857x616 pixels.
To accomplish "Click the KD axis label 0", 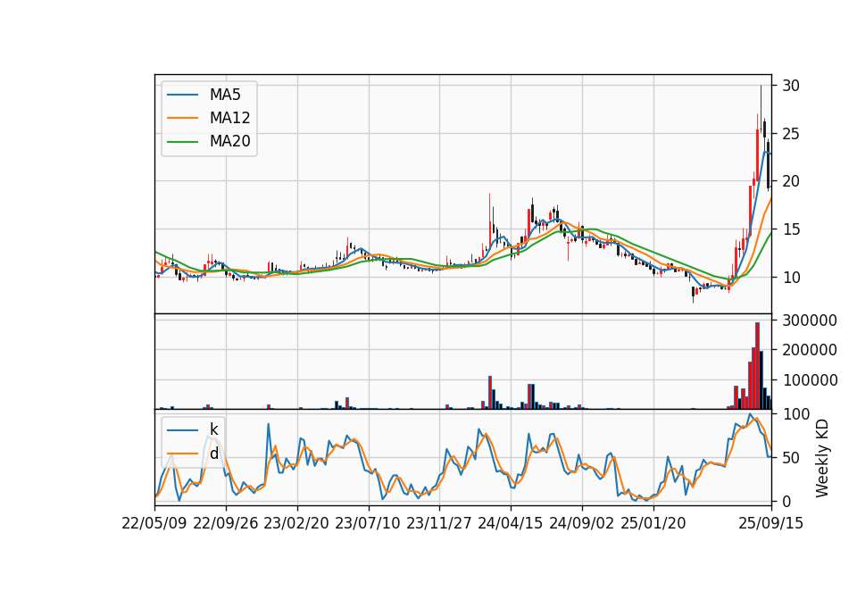I will [x=786, y=501].
